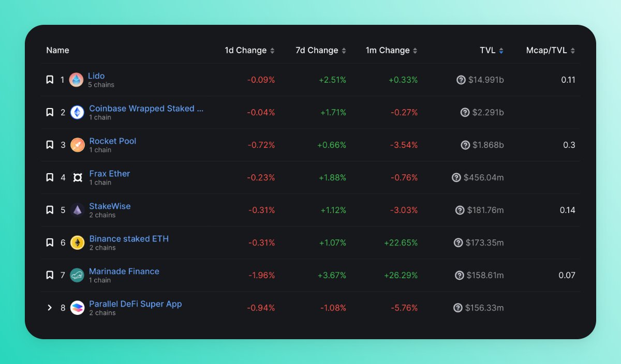621x364 pixels.
Task: Click the StakeWise logo icon
Action: [77, 210]
